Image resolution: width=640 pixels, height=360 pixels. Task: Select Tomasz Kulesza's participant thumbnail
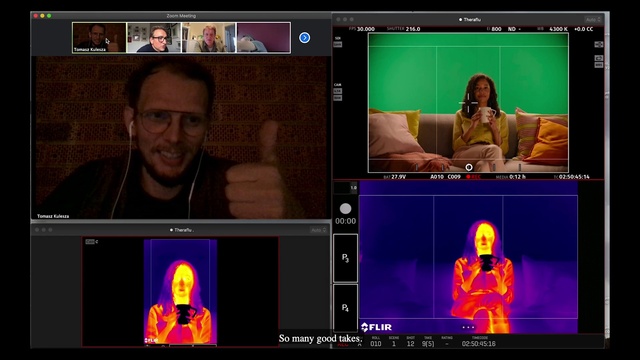pos(99,38)
